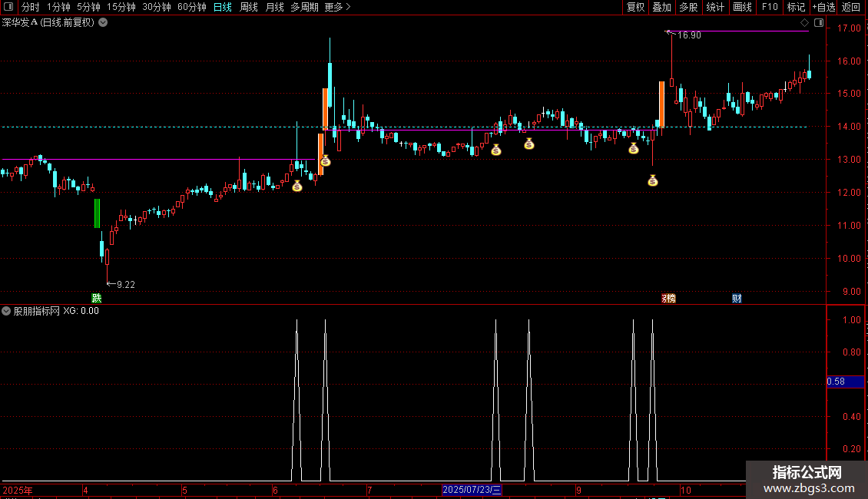Open the 多股 multi-stock view
The width and height of the screenshot is (868, 499).
pos(688,7)
